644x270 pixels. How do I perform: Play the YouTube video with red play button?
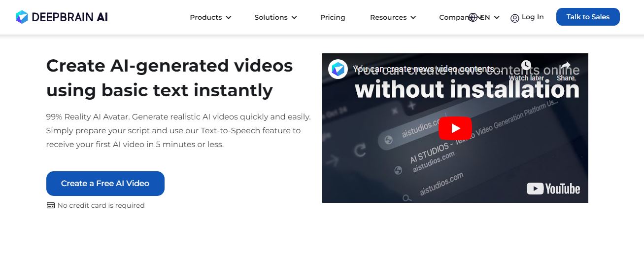455,128
